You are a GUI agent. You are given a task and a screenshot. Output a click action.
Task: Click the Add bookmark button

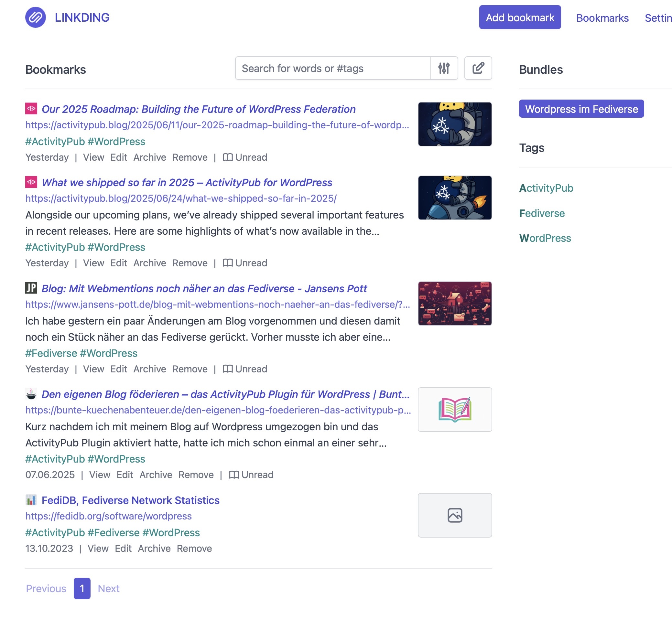[x=520, y=17]
